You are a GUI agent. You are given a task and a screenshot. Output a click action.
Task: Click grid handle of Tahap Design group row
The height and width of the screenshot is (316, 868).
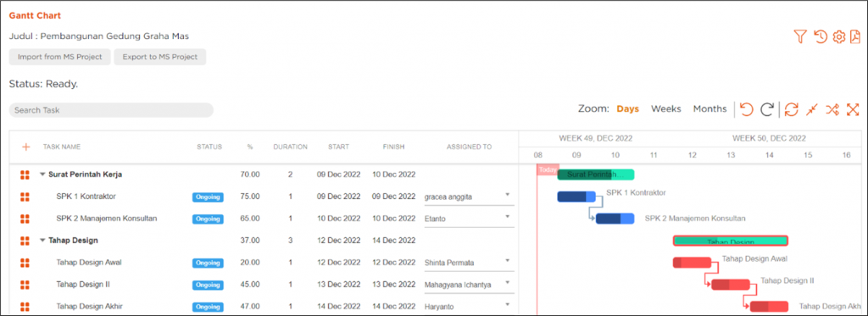tap(25, 241)
